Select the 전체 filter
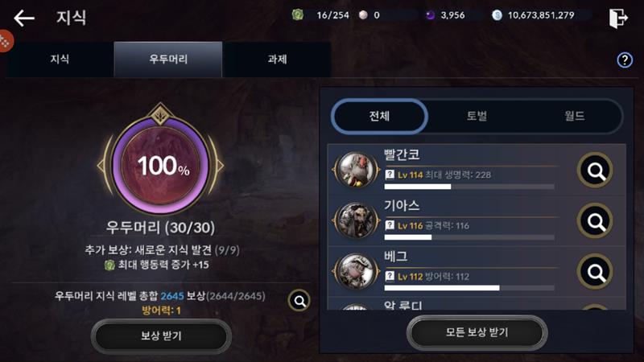644x362 pixels. [x=379, y=116]
